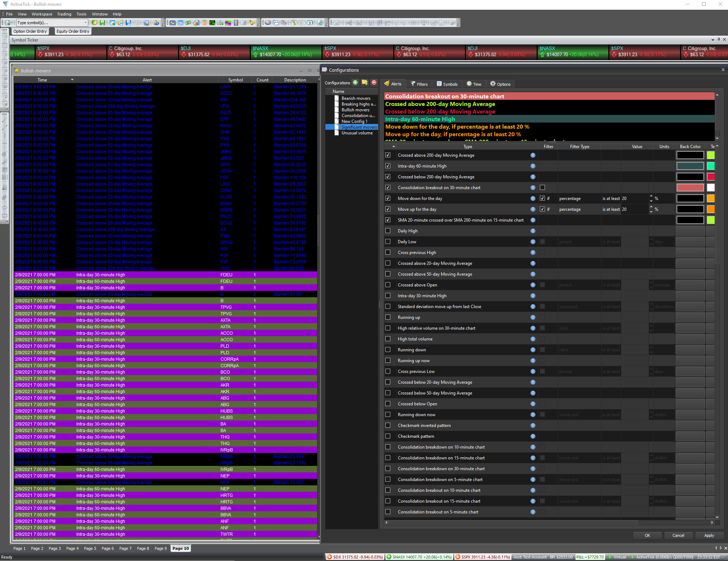Open the Type symbol(s) combo box dropdown

(x=85, y=23)
